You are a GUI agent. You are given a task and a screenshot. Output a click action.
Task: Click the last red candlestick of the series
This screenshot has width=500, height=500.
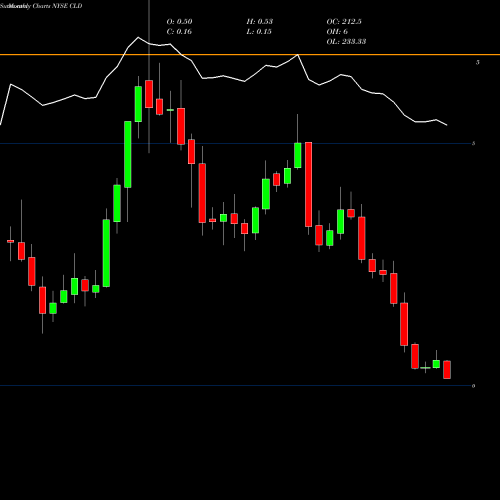point(447,369)
